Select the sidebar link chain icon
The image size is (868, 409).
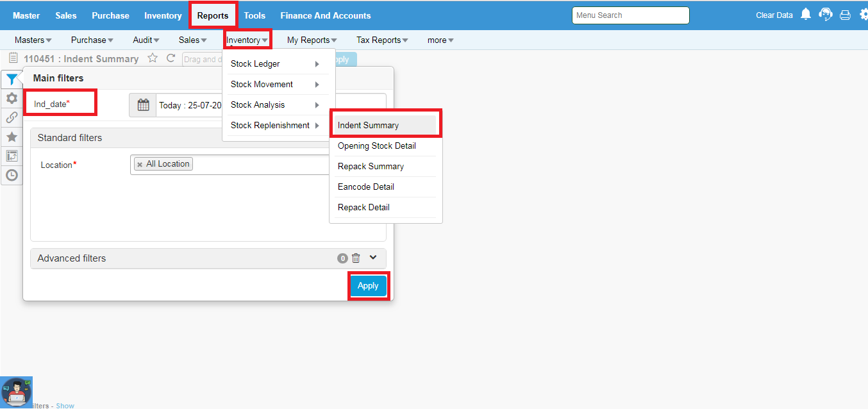pos(12,117)
